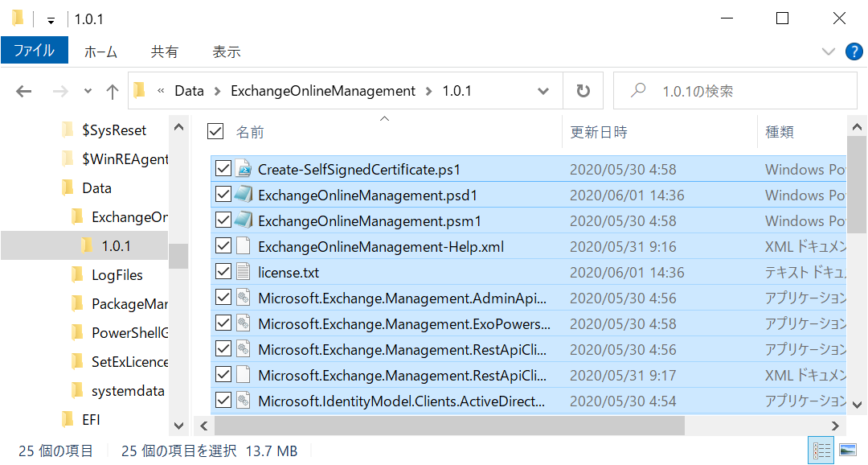Screen dimensions: 868x465
Task: Click the 1.0.1の検索 search box
Action: [x=735, y=90]
